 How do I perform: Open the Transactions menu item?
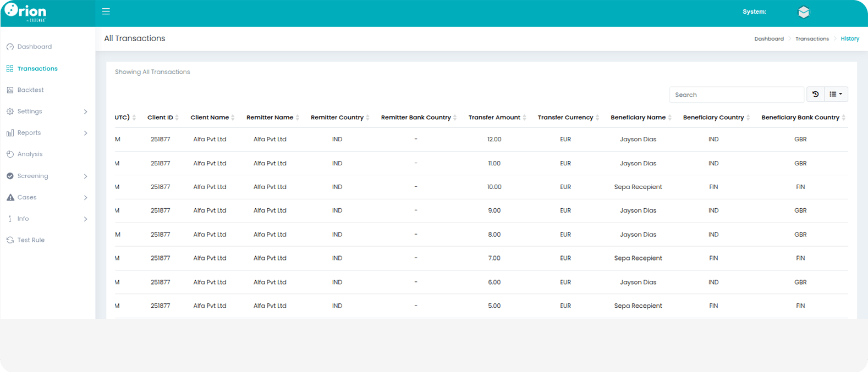tap(37, 69)
